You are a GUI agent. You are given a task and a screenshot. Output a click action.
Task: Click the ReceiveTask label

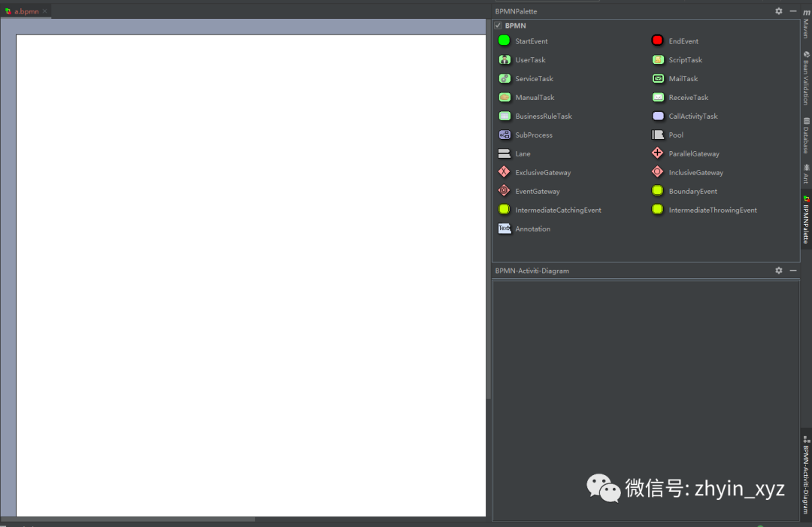tap(689, 97)
